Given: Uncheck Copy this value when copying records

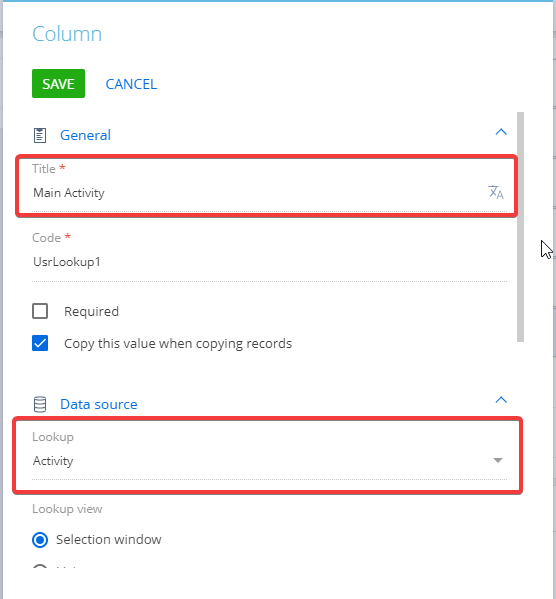Looking at the screenshot, I should point(40,343).
